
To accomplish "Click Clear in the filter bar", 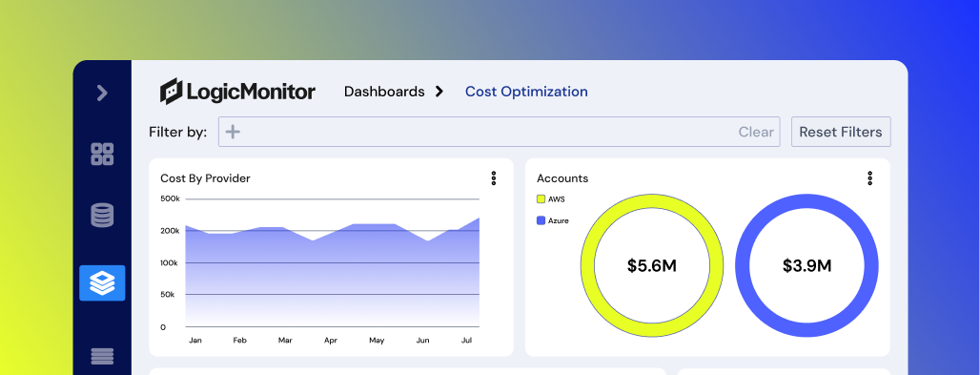I will pos(756,132).
